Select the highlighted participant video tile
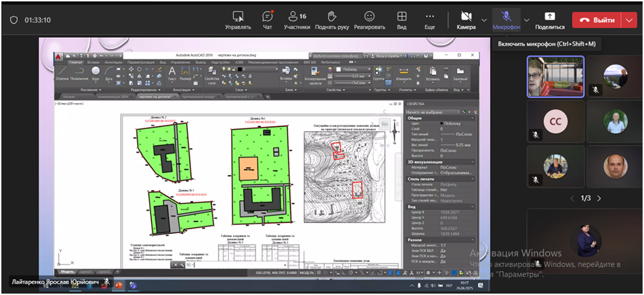This screenshot has height=295, width=644. point(555,76)
